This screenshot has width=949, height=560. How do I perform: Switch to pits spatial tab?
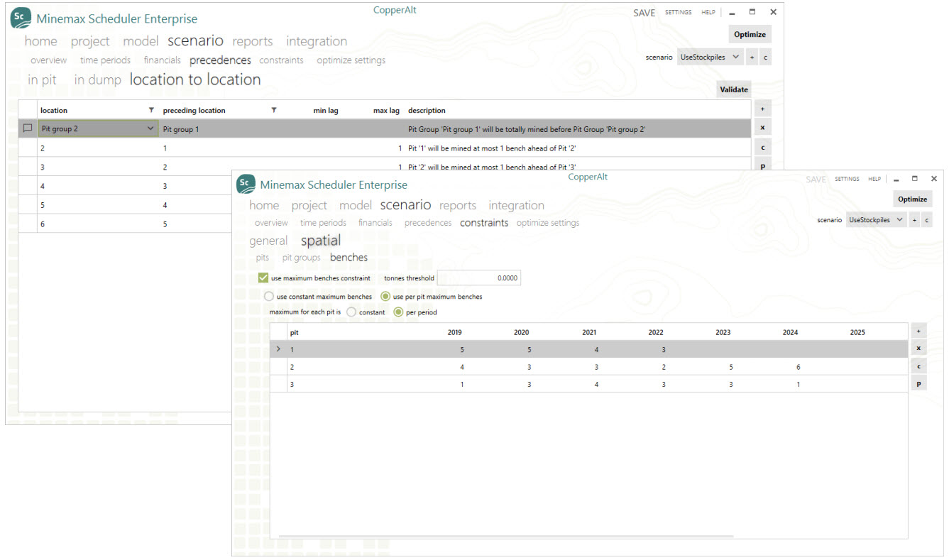click(263, 258)
